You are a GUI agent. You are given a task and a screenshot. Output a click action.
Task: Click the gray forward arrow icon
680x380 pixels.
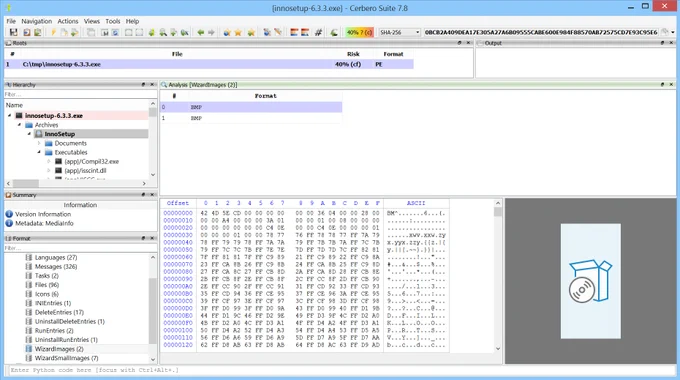click(x=211, y=33)
